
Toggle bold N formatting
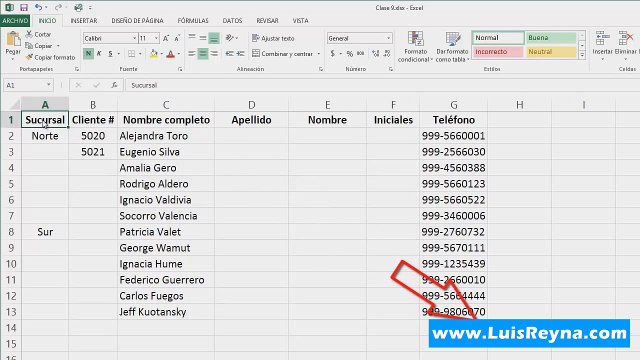(88, 53)
